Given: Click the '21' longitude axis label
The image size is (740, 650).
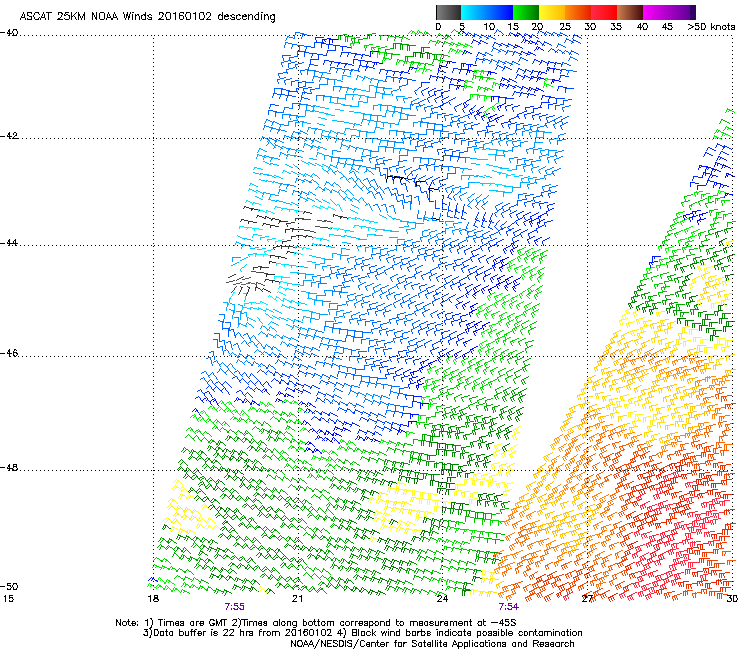Looking at the screenshot, I should pos(297,599).
